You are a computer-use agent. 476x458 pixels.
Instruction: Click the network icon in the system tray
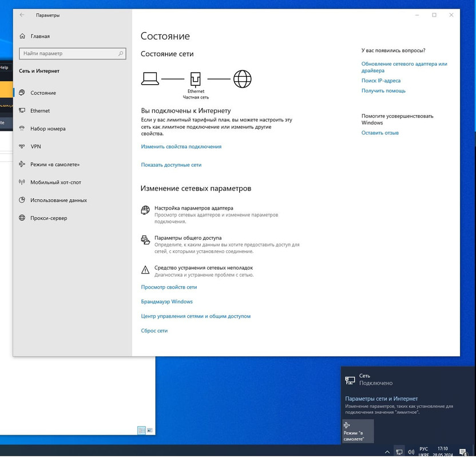coord(399,452)
